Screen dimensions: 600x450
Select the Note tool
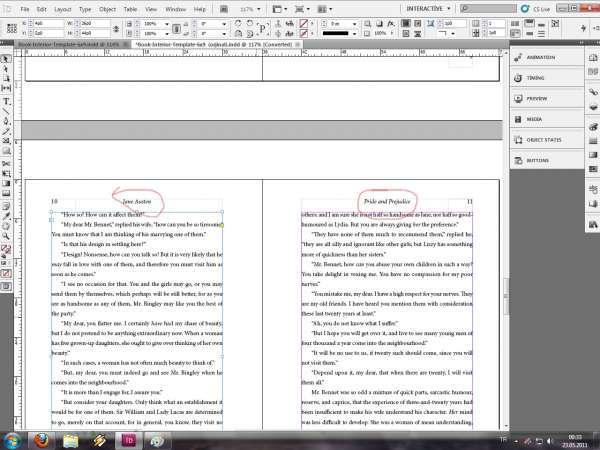[6, 206]
